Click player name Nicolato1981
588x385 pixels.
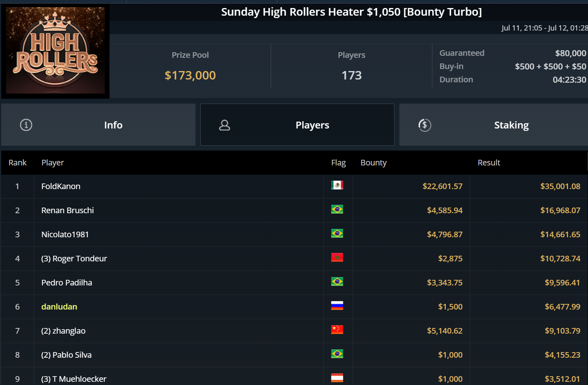(65, 234)
